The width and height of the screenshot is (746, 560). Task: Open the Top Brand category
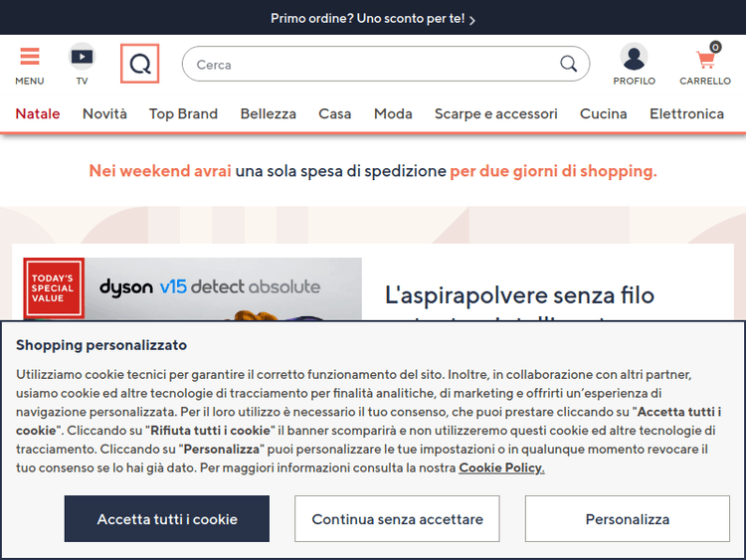[183, 113]
